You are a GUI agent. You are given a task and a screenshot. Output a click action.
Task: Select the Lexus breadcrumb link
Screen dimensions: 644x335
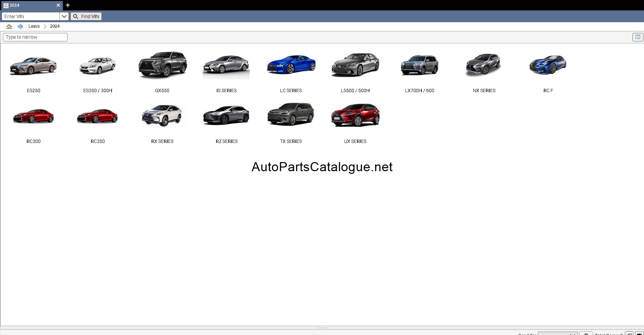pyautogui.click(x=34, y=26)
